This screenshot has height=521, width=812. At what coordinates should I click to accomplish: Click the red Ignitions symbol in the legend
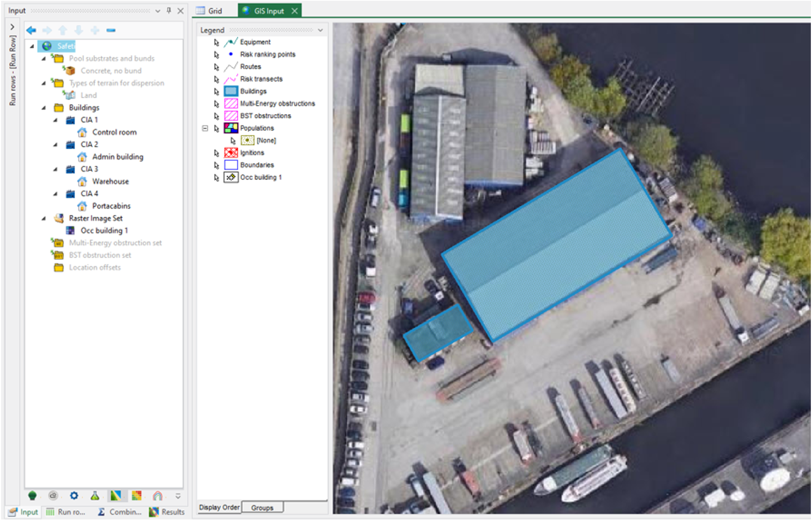click(x=231, y=153)
